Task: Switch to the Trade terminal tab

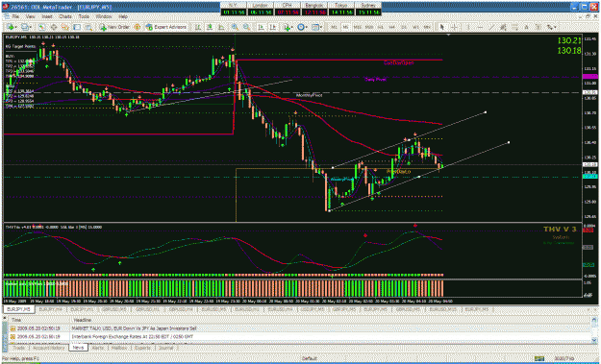Action: 18,349
